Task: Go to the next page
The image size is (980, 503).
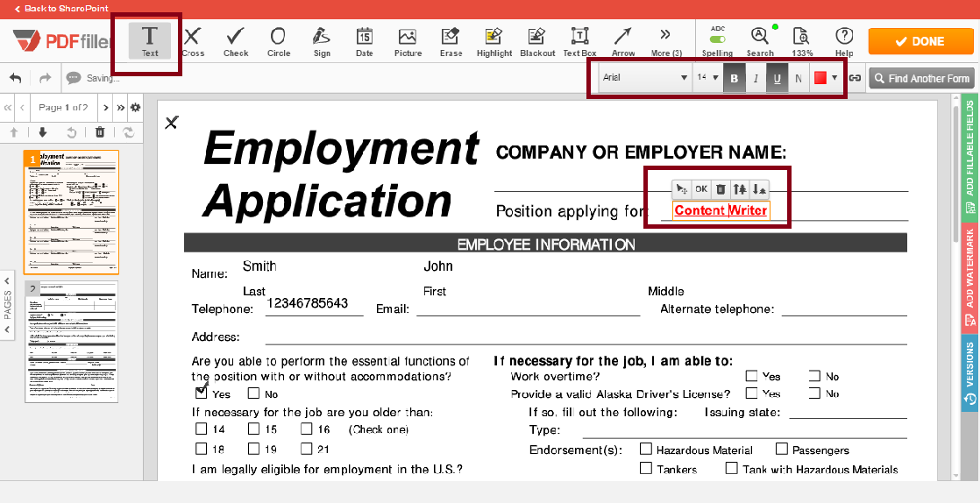Action: (x=105, y=108)
